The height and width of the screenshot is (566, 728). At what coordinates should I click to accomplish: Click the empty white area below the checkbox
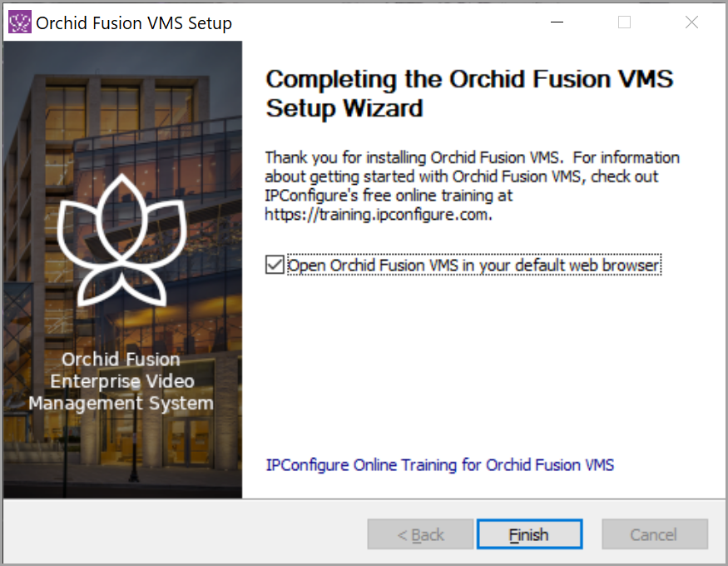(x=483, y=362)
